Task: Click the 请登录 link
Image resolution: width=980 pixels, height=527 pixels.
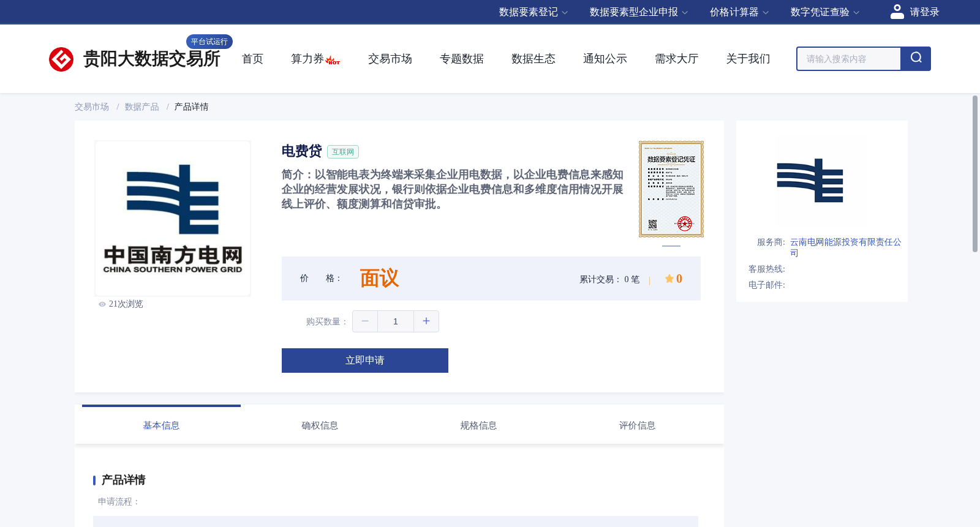Action: tap(924, 12)
